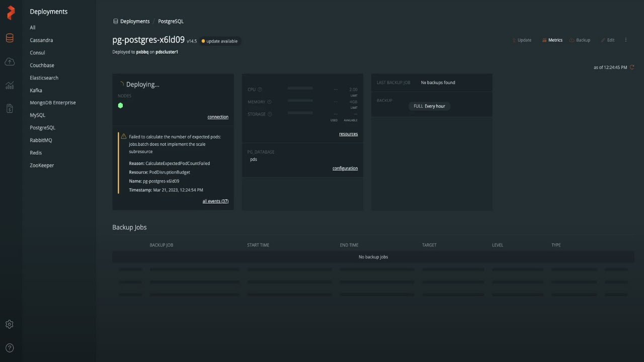Click the event timestamp Mar 21, 2023

click(x=178, y=190)
